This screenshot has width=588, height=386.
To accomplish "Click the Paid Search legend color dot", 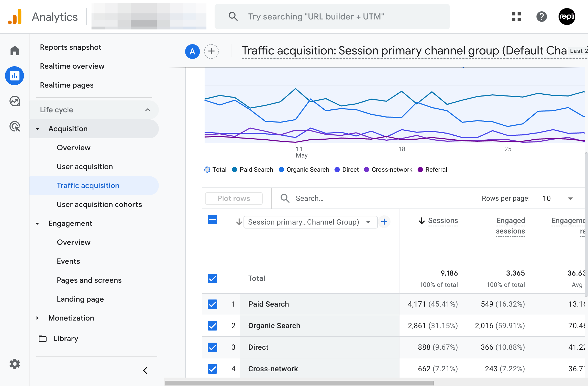I will click(235, 170).
